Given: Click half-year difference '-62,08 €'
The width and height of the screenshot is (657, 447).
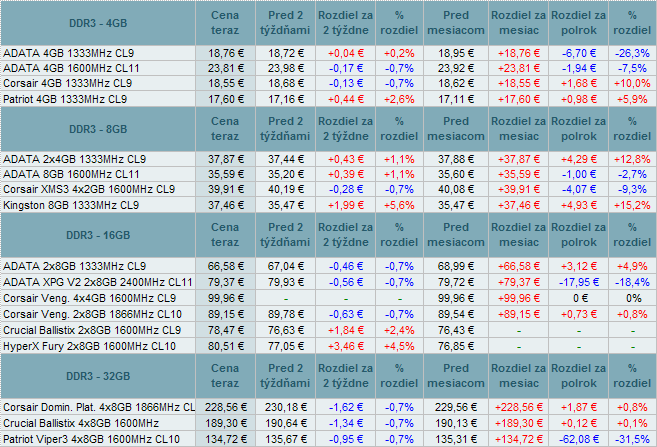Looking at the screenshot, I should [579, 439].
